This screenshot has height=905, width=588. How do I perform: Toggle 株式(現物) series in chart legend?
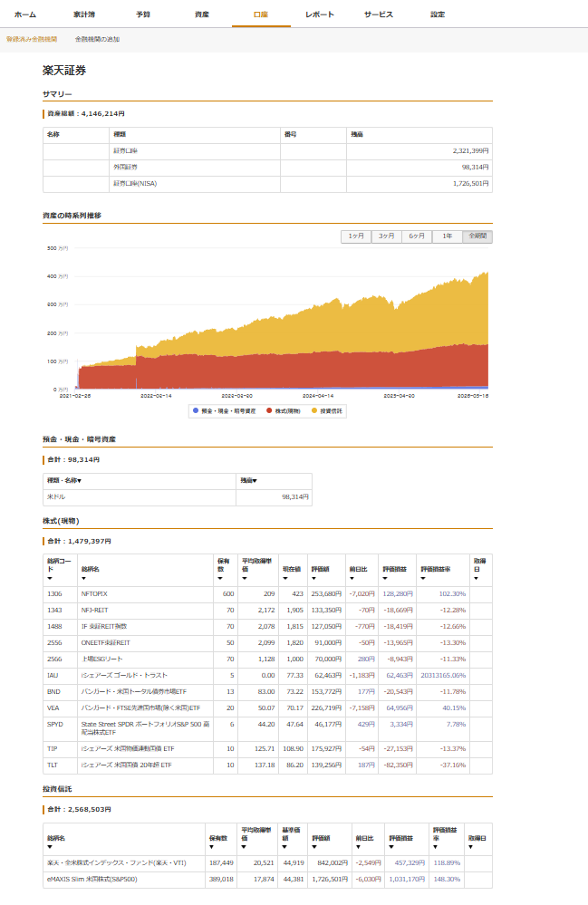pyautogui.click(x=284, y=411)
